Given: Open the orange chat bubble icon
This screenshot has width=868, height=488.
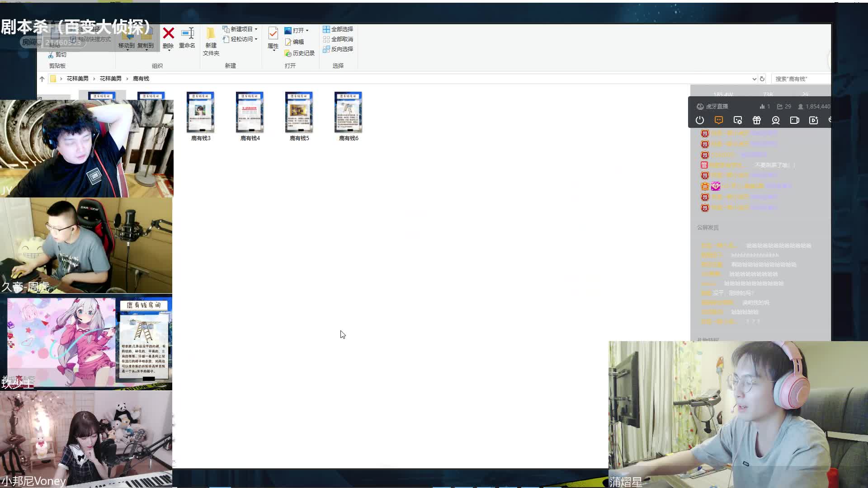Looking at the screenshot, I should coord(719,120).
